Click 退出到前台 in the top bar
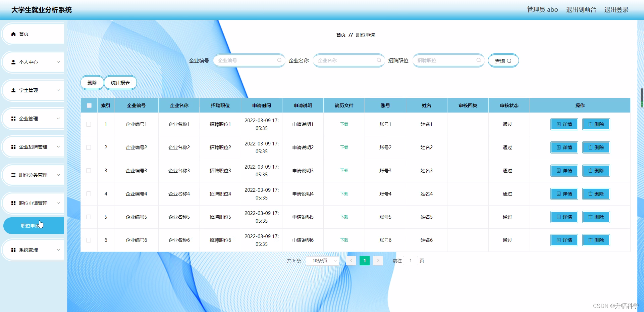Viewport: 644px width, 312px height. click(x=581, y=10)
